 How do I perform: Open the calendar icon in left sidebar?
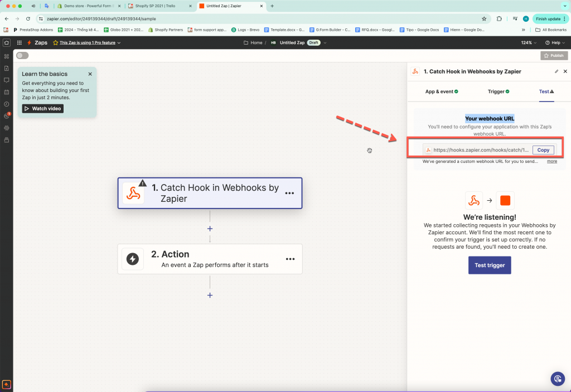tap(6, 92)
